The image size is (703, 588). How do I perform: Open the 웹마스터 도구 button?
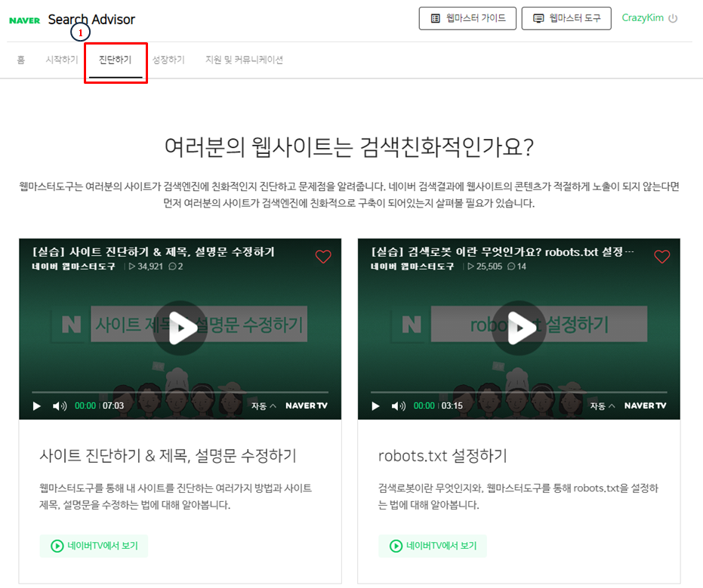[566, 18]
